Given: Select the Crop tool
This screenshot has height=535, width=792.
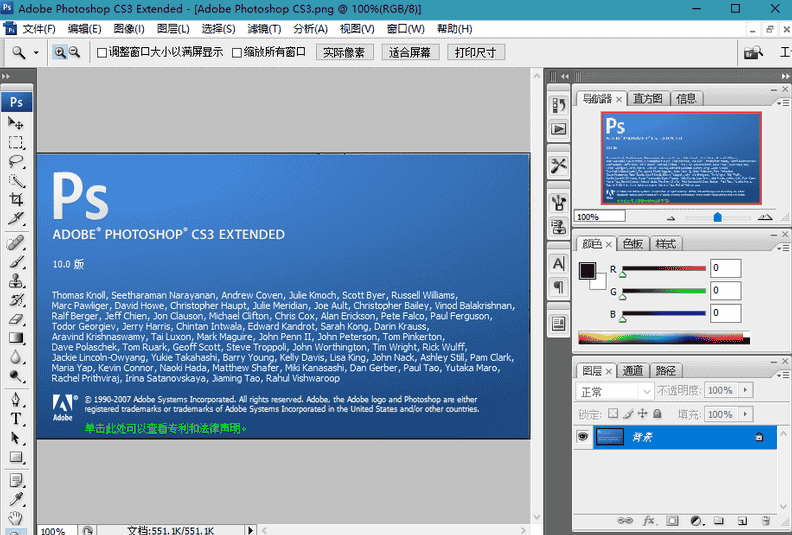Looking at the screenshot, I should pos(16,199).
